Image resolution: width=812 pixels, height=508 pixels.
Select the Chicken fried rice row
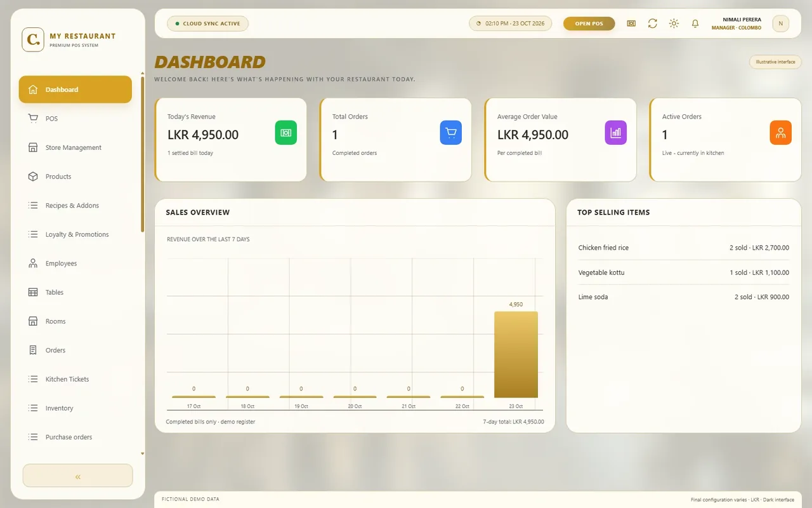click(684, 248)
